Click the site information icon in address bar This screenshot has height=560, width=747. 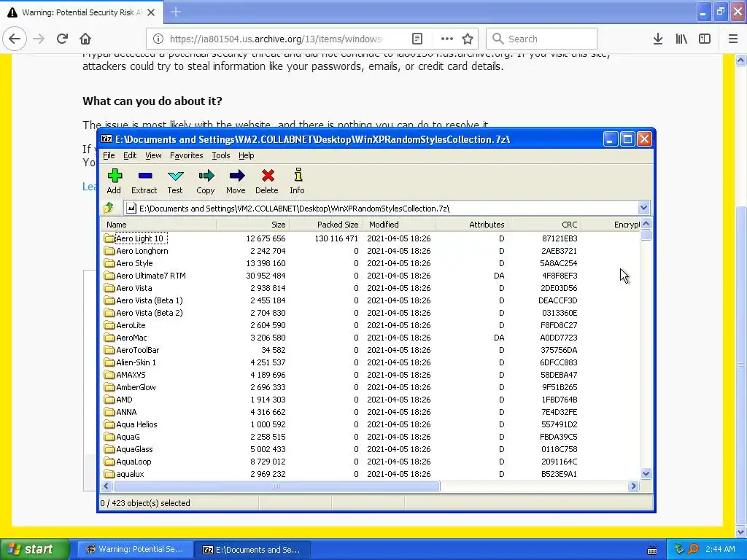click(x=158, y=39)
